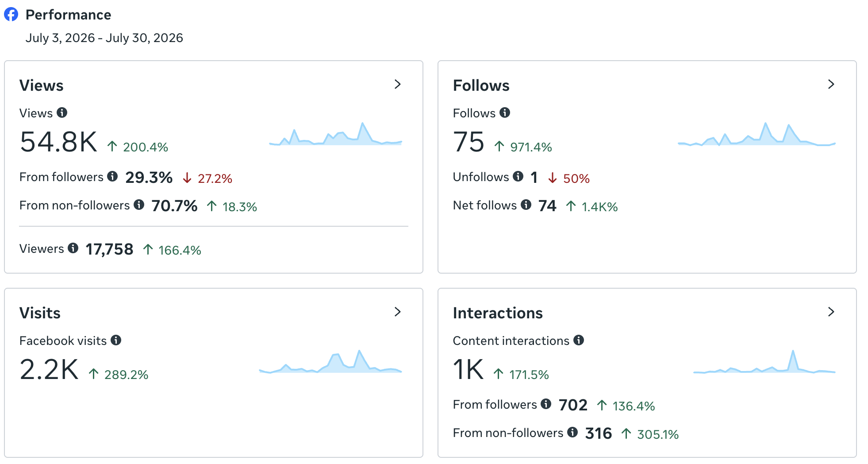
Task: Expand the Views card with chevron arrow
Action: pyautogui.click(x=398, y=84)
